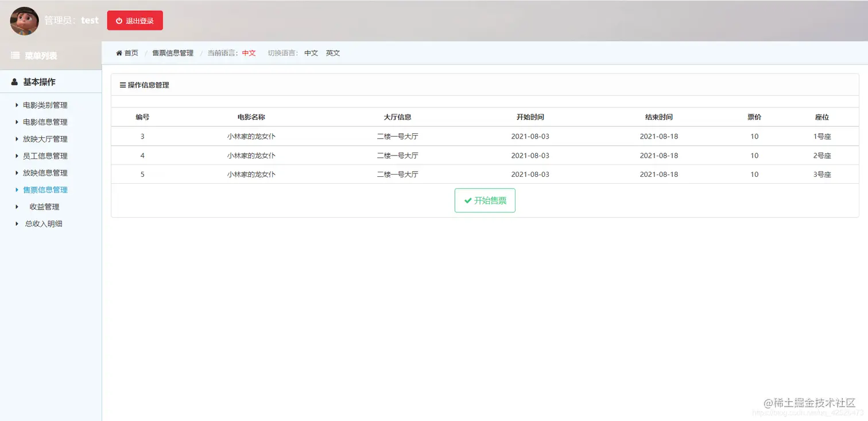
Task: Click 2021-08-18 in the 2号座 row
Action: coord(659,156)
